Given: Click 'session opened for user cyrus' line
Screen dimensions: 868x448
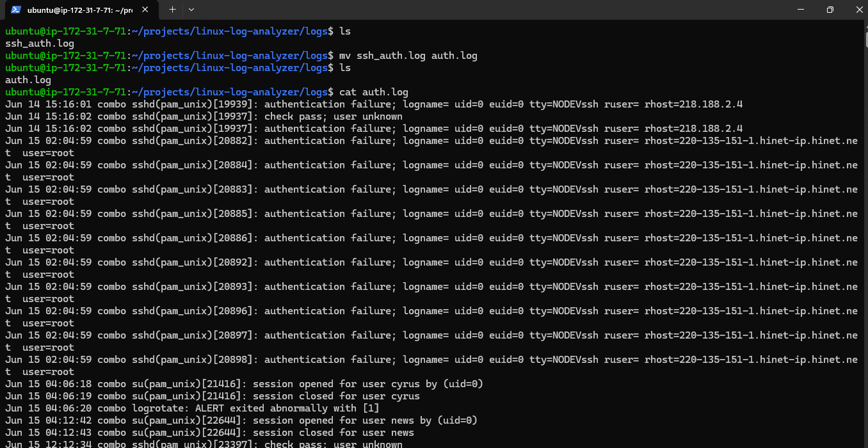Looking at the screenshot, I should [244, 384].
